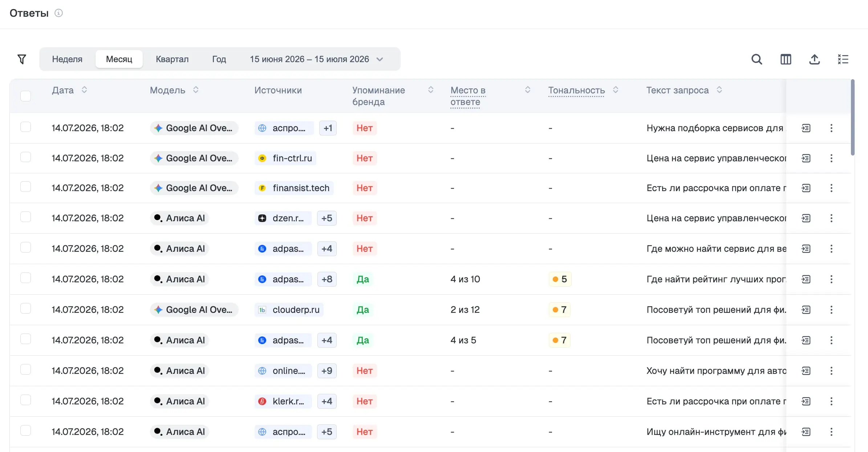The width and height of the screenshot is (868, 452).
Task: Switch to the Неделя period tab
Action: coord(67,59)
